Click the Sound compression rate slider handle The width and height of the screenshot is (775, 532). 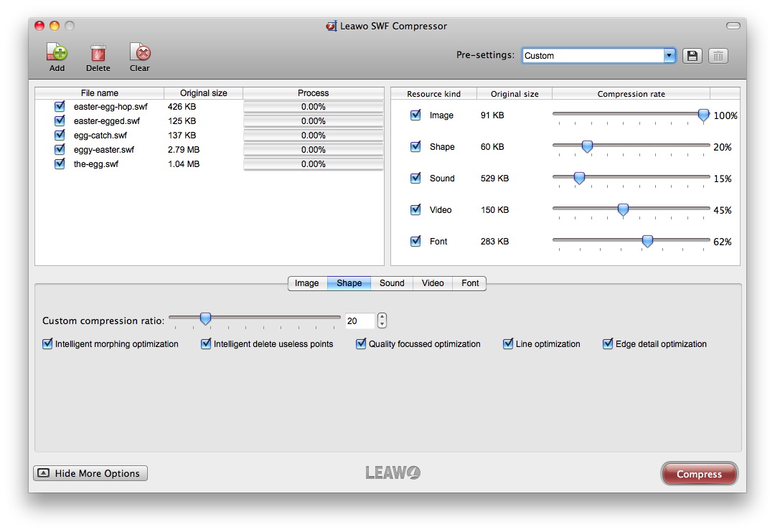(x=579, y=179)
